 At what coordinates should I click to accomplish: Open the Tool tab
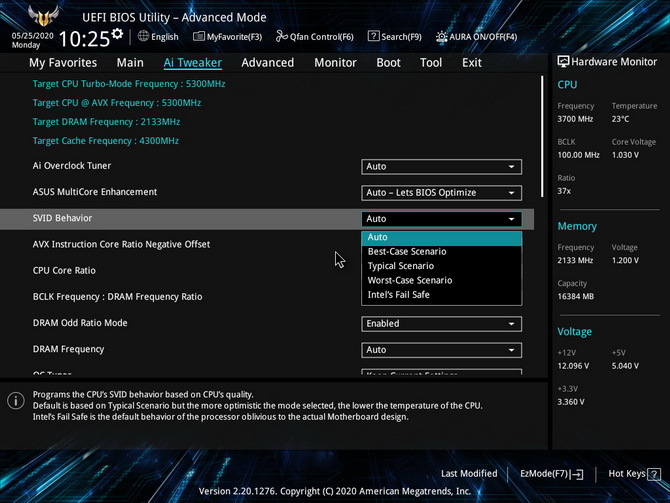pos(431,63)
